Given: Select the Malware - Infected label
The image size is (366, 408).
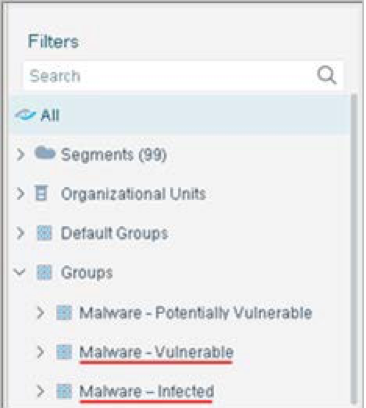Looking at the screenshot, I should click(147, 391).
